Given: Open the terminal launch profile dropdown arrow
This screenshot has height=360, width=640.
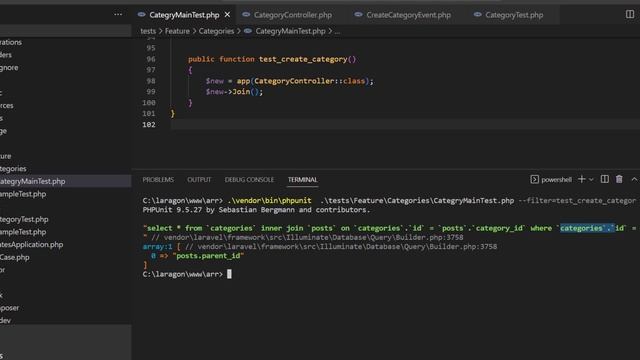Looking at the screenshot, I should pos(591,180).
